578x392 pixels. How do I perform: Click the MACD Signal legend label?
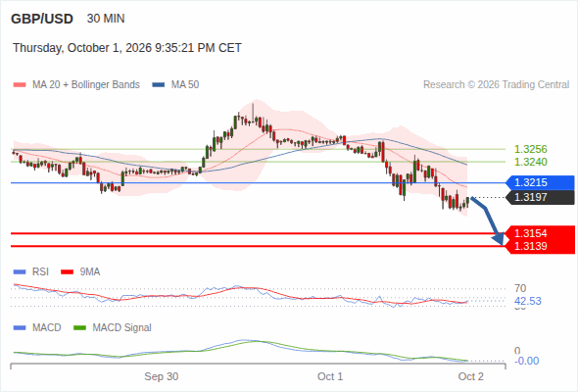point(122,328)
